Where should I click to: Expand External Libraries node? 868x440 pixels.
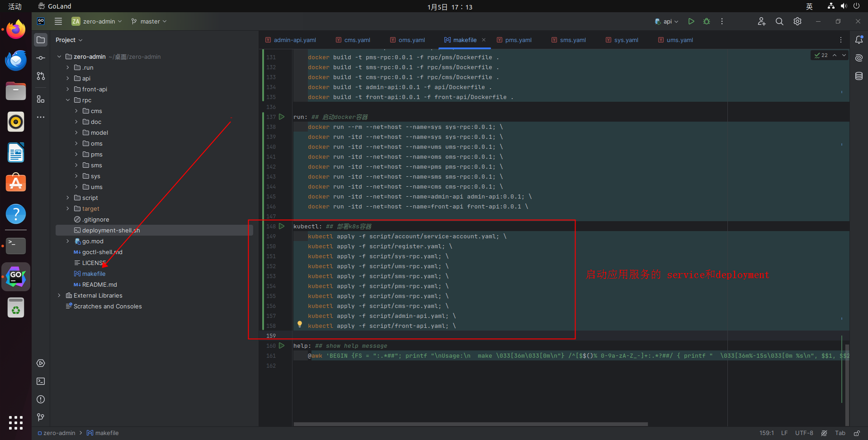(x=59, y=295)
